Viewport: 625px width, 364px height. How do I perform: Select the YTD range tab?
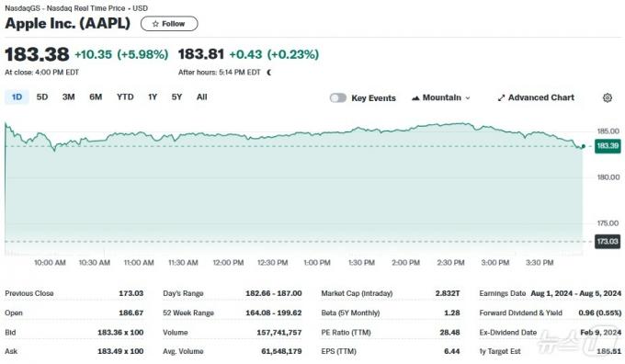(x=125, y=97)
